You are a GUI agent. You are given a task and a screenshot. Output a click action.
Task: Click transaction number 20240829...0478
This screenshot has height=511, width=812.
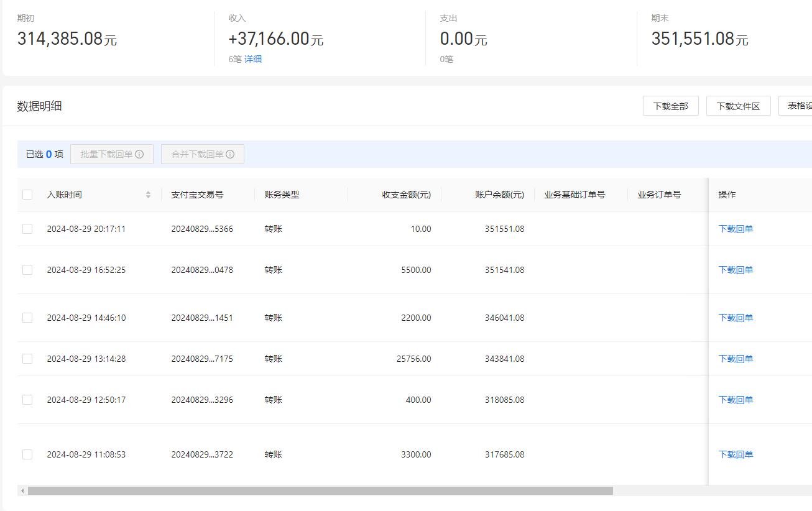coord(202,270)
